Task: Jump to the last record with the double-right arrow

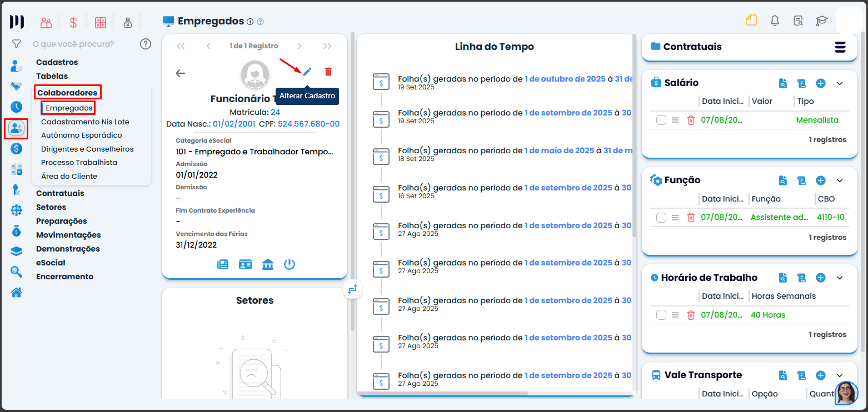Action: pyautogui.click(x=327, y=46)
